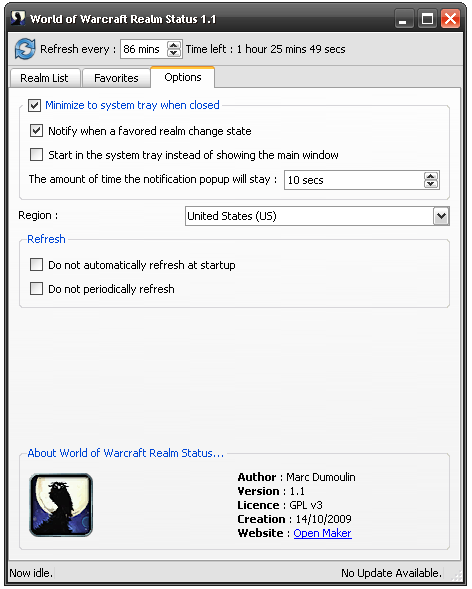Image resolution: width=472 pixels, height=589 pixels.
Task: Minimize the Realm Status window
Action: pos(403,19)
